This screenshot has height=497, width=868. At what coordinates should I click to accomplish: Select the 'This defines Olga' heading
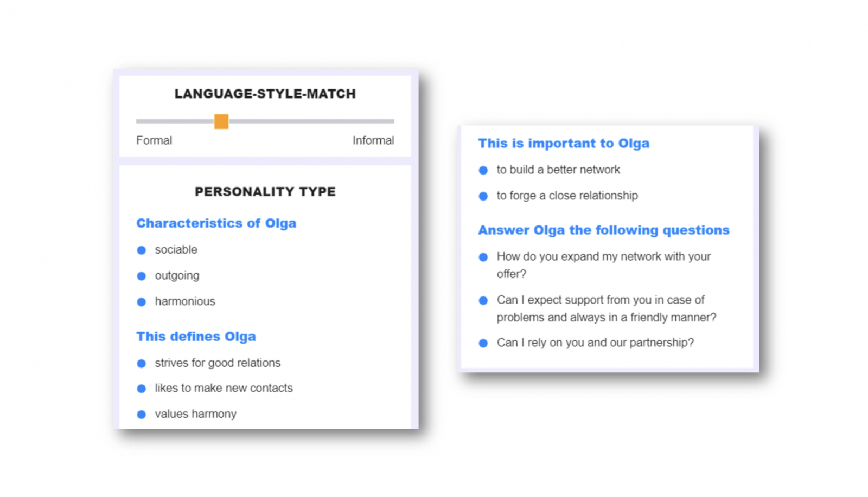196,337
